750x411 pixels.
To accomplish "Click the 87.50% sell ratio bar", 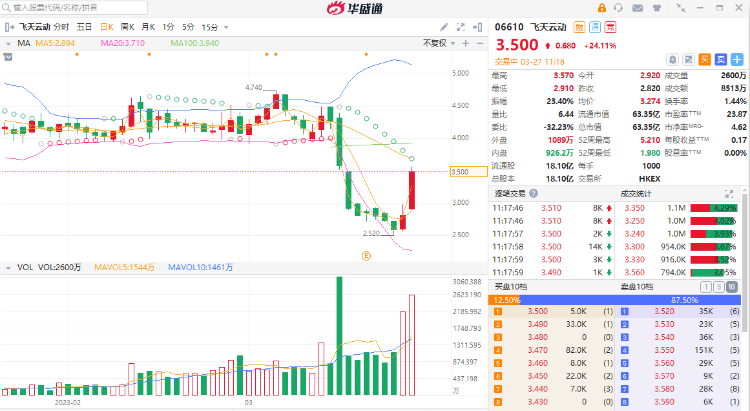I will pyautogui.click(x=630, y=300).
